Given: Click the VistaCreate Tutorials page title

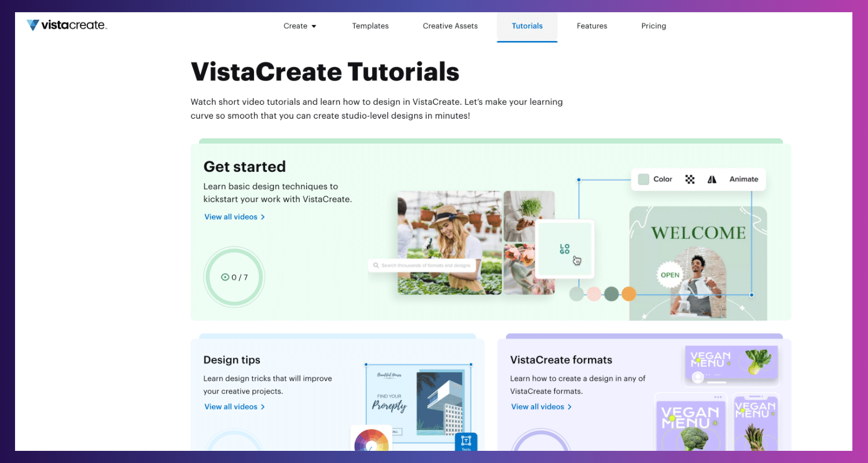Looking at the screenshot, I should coord(325,72).
